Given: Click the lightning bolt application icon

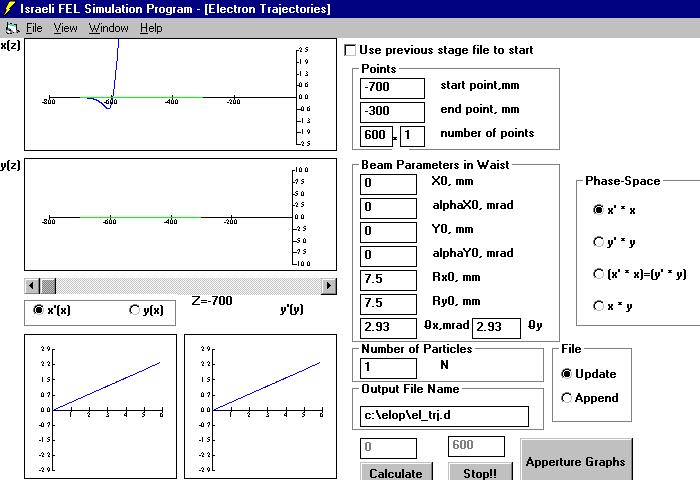Looking at the screenshot, I should tap(8, 8).
